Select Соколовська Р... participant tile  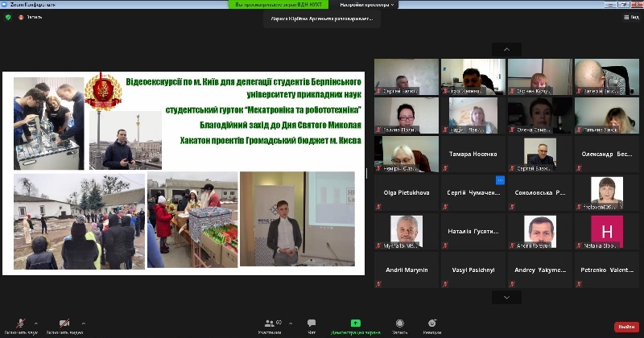(540, 192)
